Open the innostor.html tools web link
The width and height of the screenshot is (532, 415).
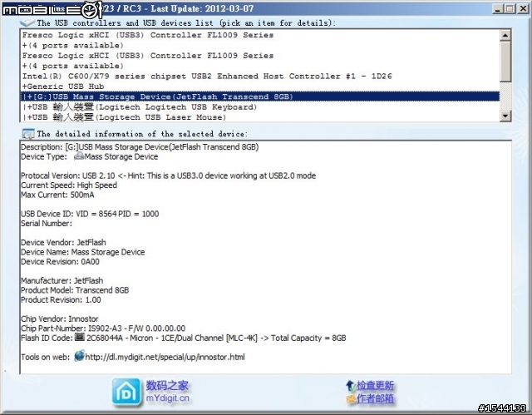point(165,357)
